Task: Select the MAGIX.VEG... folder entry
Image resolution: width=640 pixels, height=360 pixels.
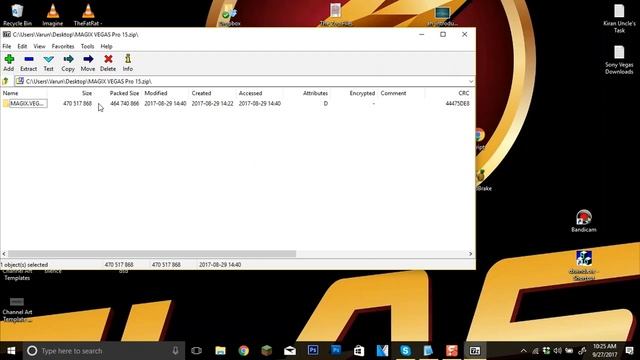Action: coord(24,104)
